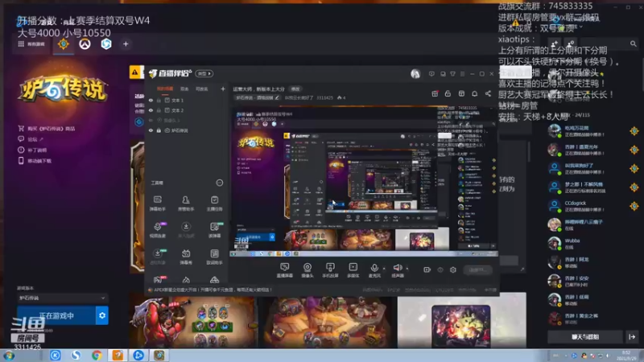Open the Windows Start button
The image size is (644, 362).
(x=9, y=355)
